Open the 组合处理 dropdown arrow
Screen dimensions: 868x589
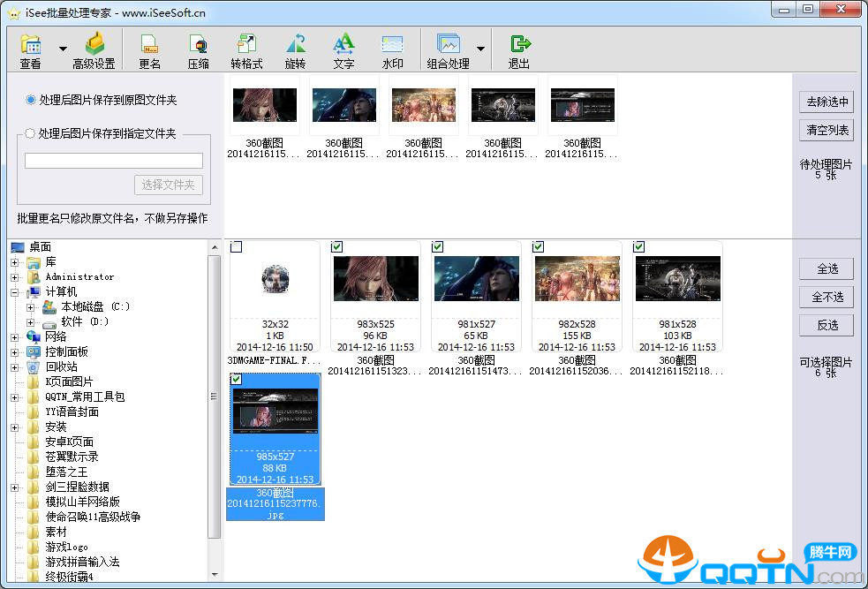click(481, 49)
